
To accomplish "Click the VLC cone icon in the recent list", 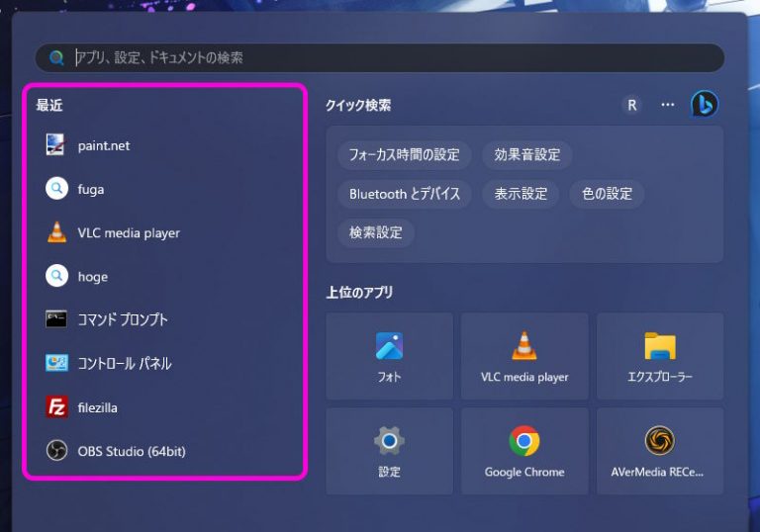I will 56,232.
